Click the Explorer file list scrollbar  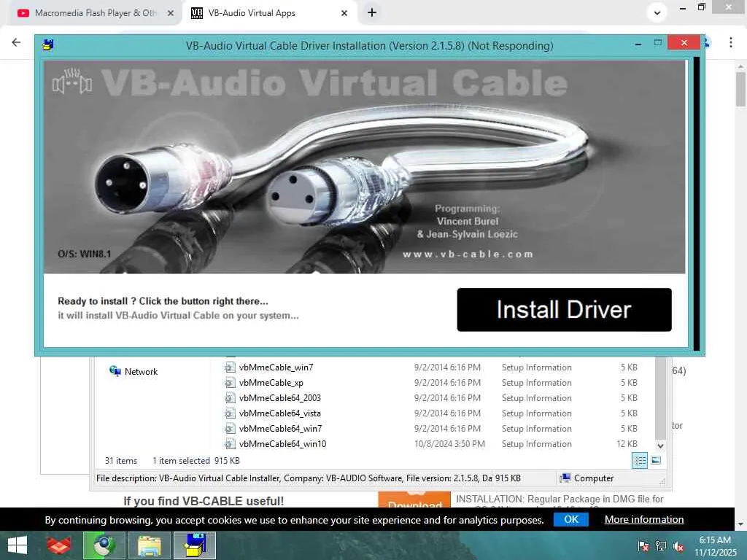(660, 398)
